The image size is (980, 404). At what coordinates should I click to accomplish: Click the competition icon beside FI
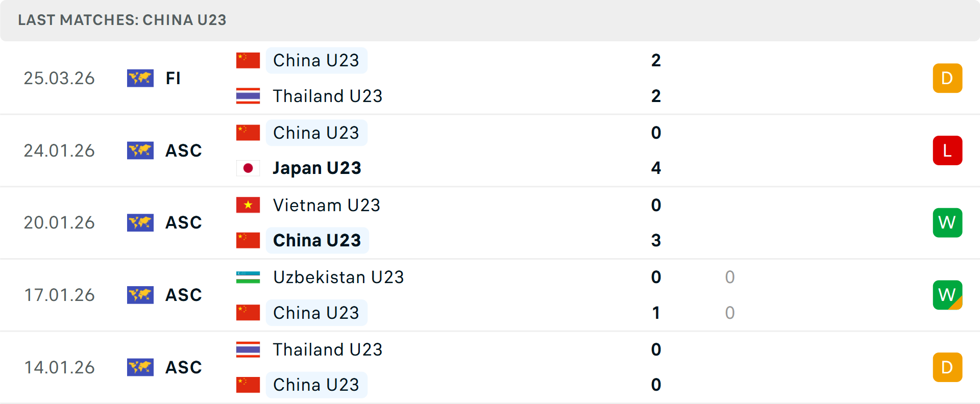pyautogui.click(x=140, y=78)
